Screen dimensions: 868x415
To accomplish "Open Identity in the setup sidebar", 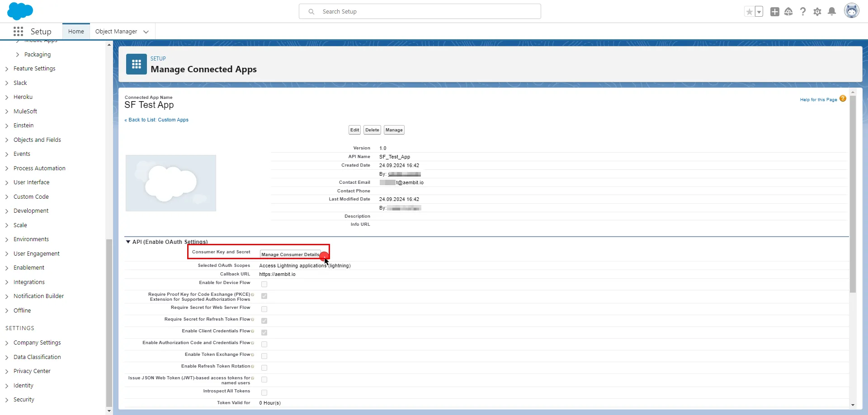I will point(24,385).
